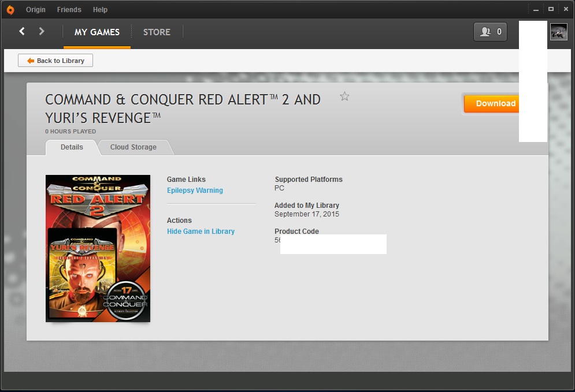Go forward with the right arrow
The image size is (575, 392).
point(42,31)
